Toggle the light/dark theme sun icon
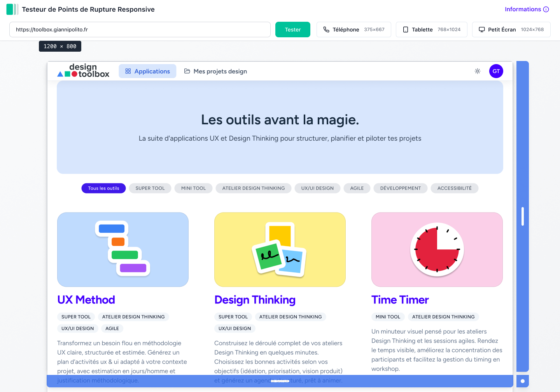This screenshot has height=392, width=560. coord(478,71)
